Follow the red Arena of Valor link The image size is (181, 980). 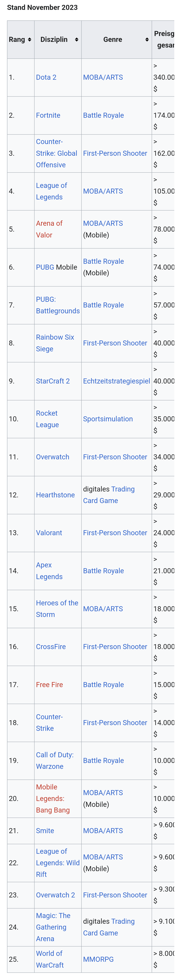pos(49,229)
